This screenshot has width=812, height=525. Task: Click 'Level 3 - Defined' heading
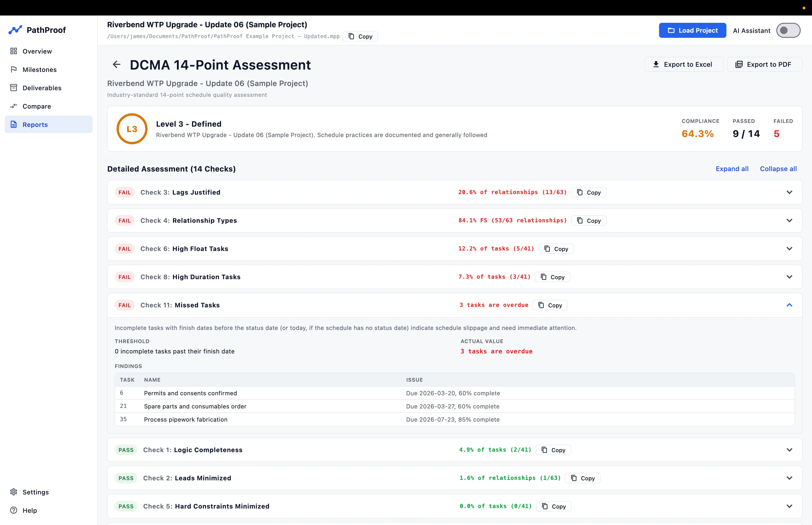(x=189, y=124)
